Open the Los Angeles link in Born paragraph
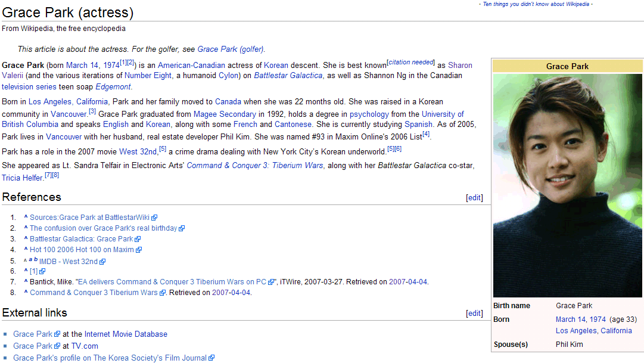The width and height of the screenshot is (644, 363). click(49, 101)
